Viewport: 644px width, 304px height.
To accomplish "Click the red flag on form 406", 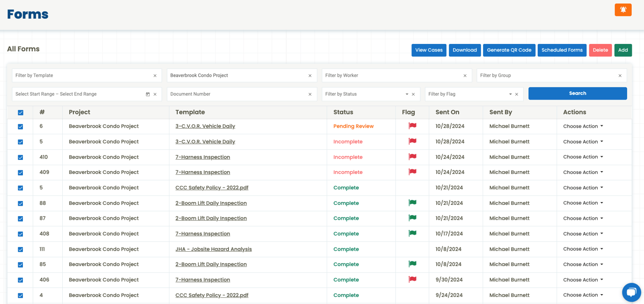I will tap(412, 280).
